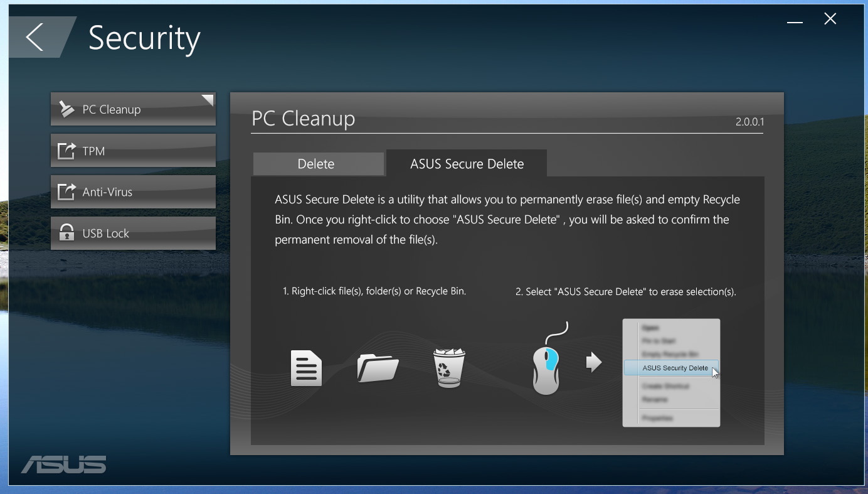Open the Anti-Virus section
Image resolution: width=868 pixels, height=494 pixels.
pos(133,192)
